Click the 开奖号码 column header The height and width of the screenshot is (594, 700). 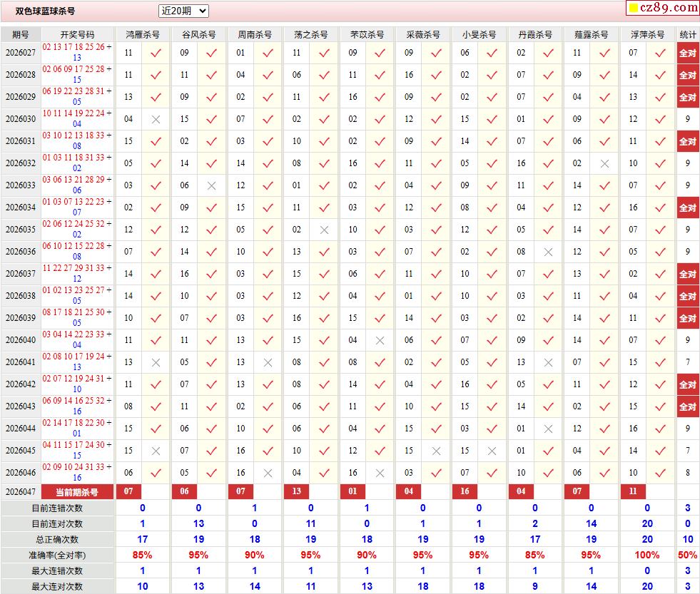tap(77, 34)
